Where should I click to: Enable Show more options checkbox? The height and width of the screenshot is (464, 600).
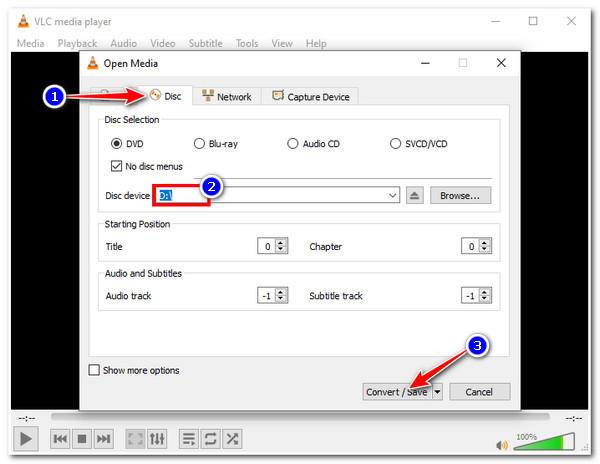(x=94, y=370)
